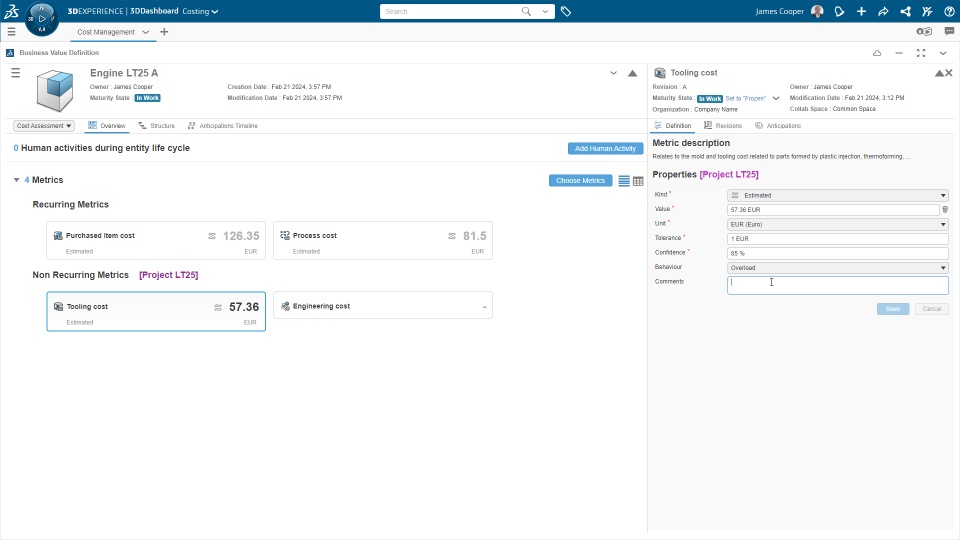Click the Set to "Frozen" link
The width and height of the screenshot is (960, 540).
(746, 99)
